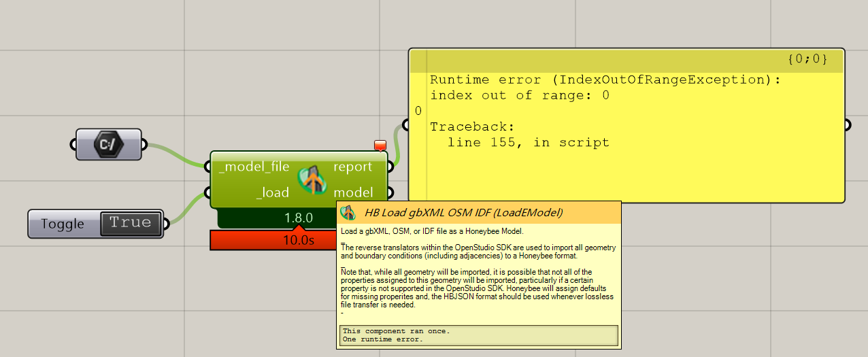Select the Toggle component label
This screenshot has height=357, width=868.
[63, 224]
